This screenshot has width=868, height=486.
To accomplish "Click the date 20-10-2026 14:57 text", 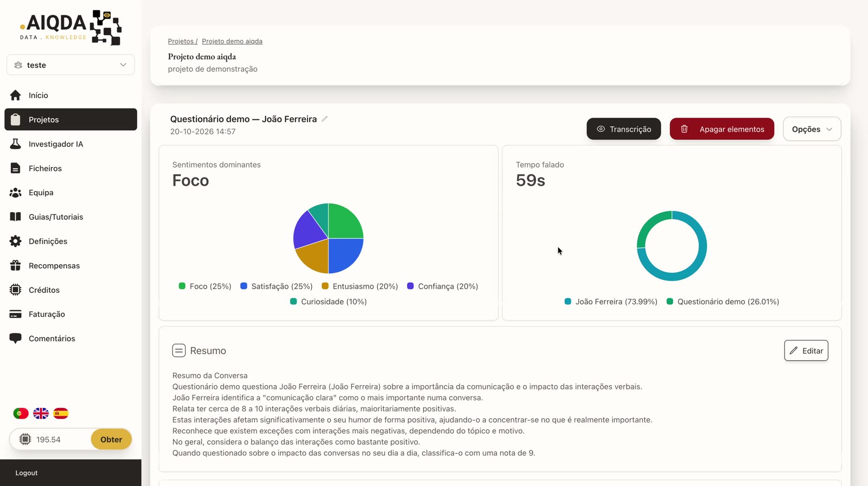I will [203, 132].
